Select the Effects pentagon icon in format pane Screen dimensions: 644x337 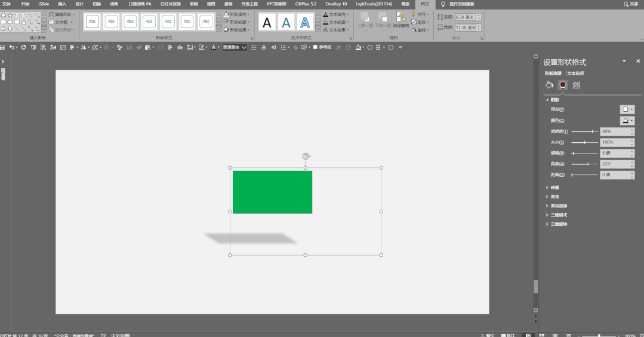click(x=563, y=85)
